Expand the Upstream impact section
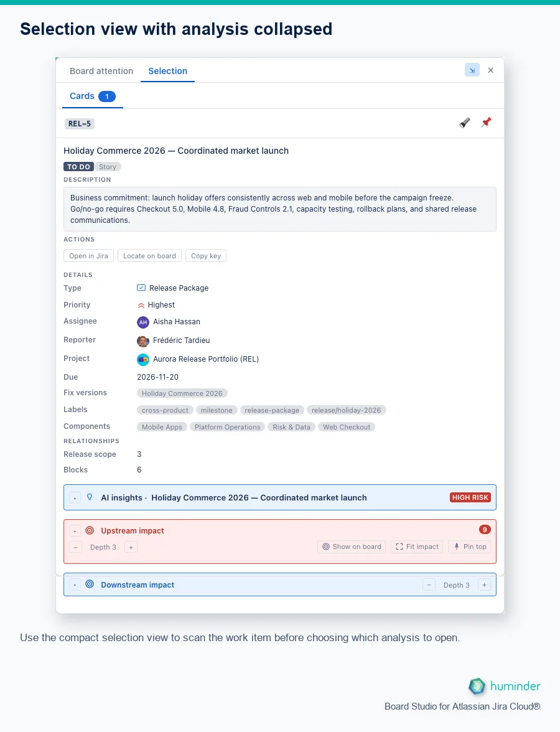Screen dimensions: 560x732 click(75, 532)
